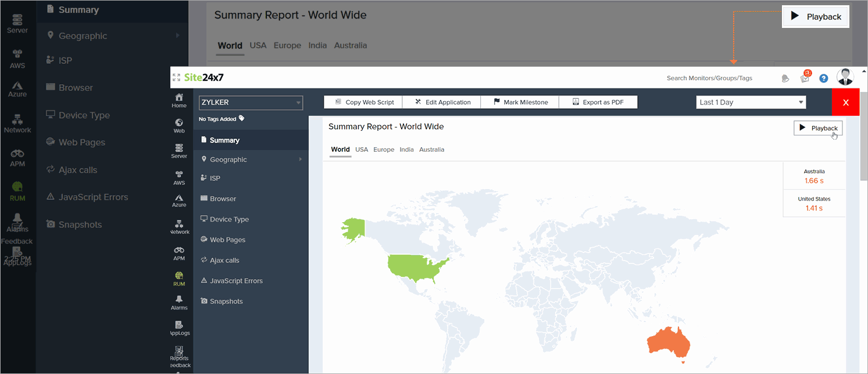Image resolution: width=868 pixels, height=374 pixels.
Task: Switch to the USA tab in the dimmed background page
Action: coord(258,45)
